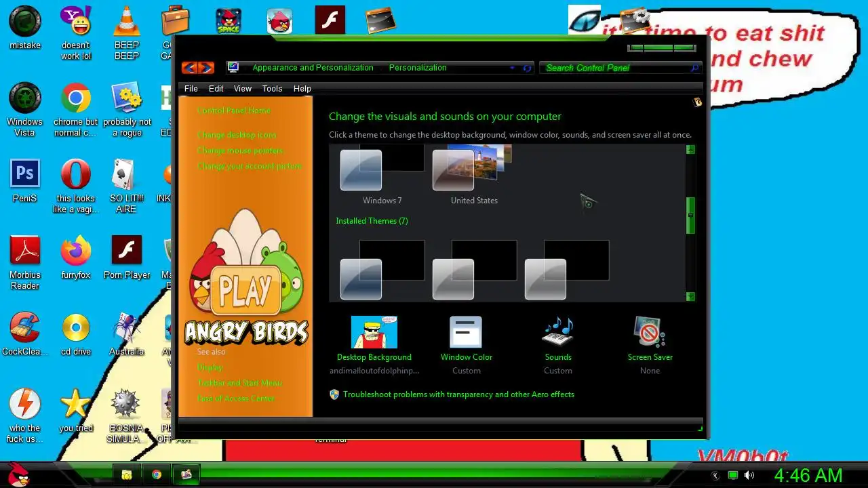Open the volume icon in system tray

(749, 475)
